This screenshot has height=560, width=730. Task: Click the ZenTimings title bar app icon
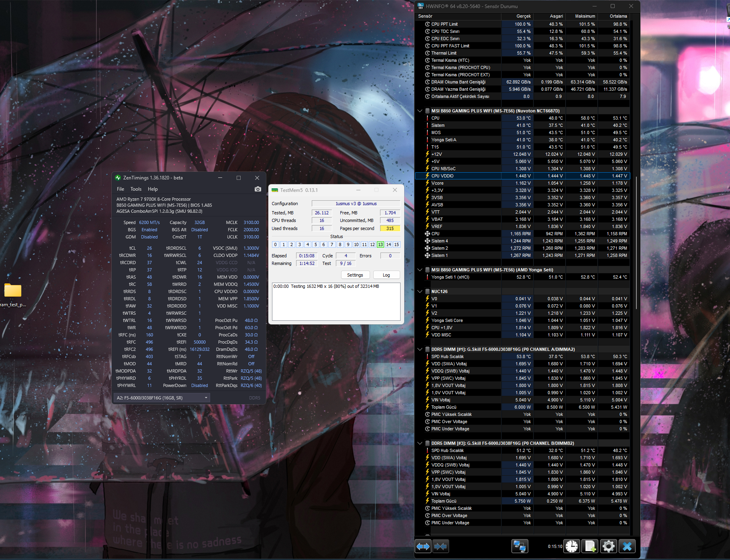click(118, 178)
